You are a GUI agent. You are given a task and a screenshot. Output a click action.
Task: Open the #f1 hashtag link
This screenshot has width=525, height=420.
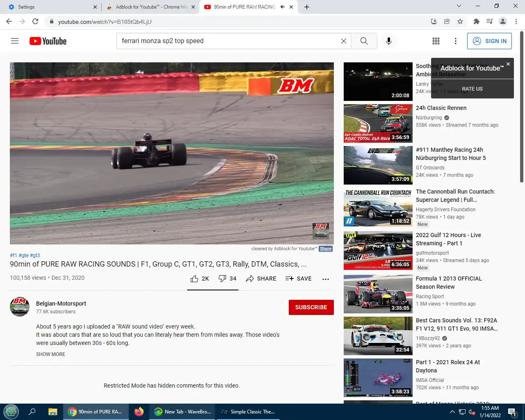[x=14, y=256]
